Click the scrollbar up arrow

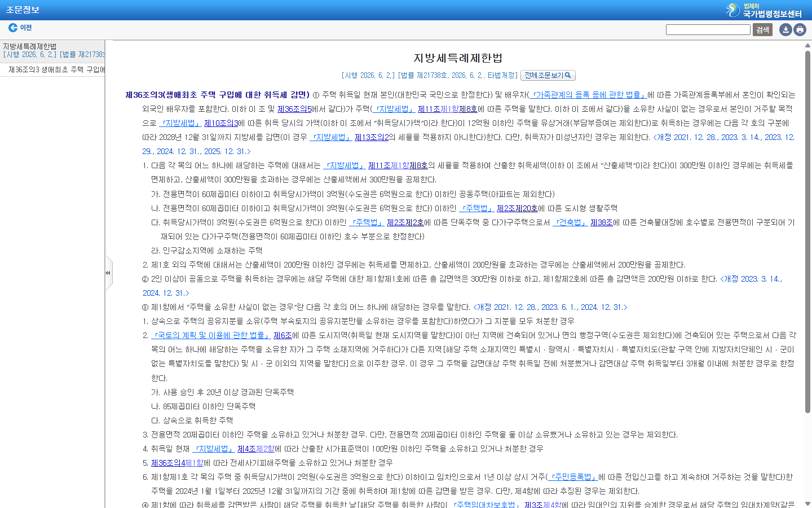coord(807,45)
